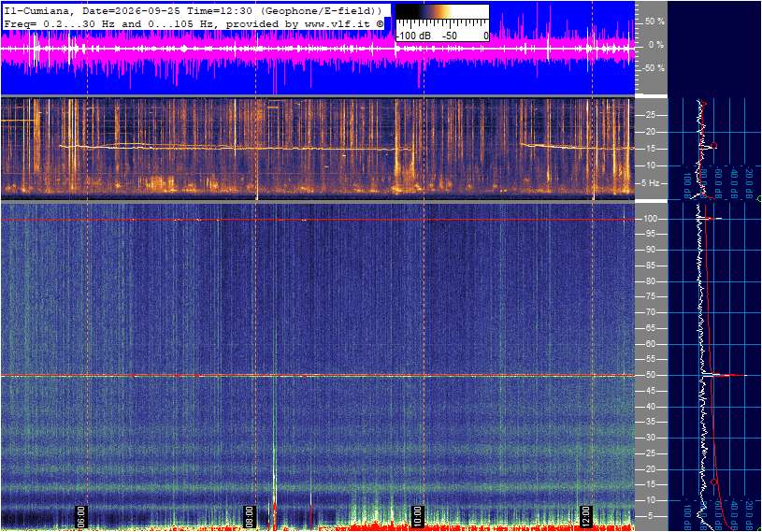The height and width of the screenshot is (532, 762).
Task: Click the I1-Cumiana date header text
Action: coord(193,10)
